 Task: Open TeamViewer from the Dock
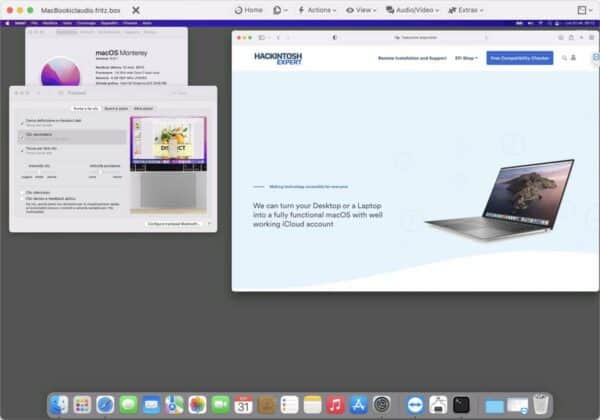click(415, 405)
